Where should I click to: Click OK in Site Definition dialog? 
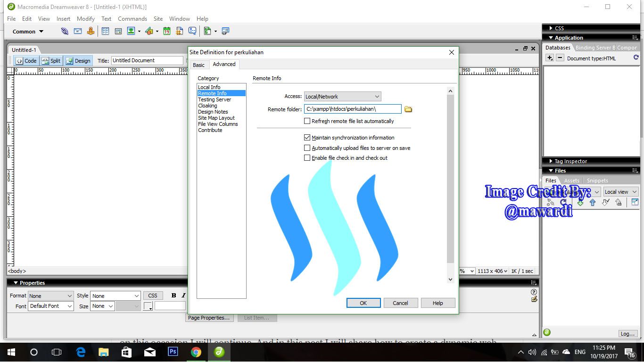[x=363, y=303]
